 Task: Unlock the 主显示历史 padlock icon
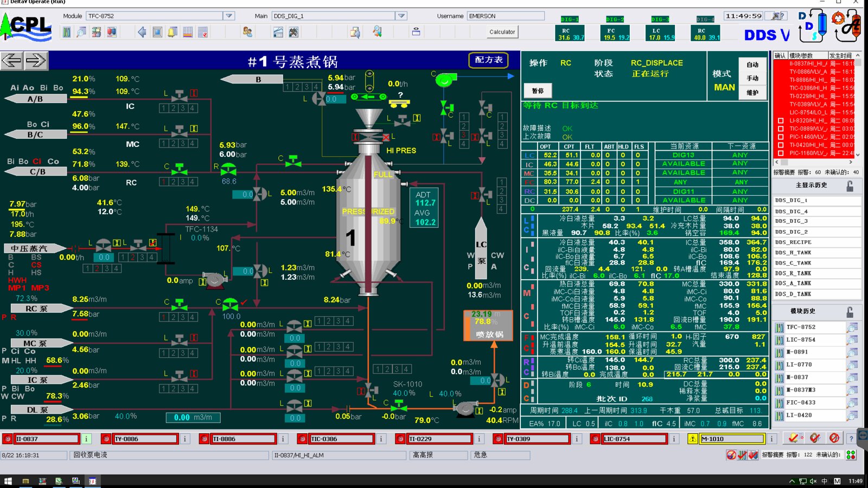coord(850,186)
